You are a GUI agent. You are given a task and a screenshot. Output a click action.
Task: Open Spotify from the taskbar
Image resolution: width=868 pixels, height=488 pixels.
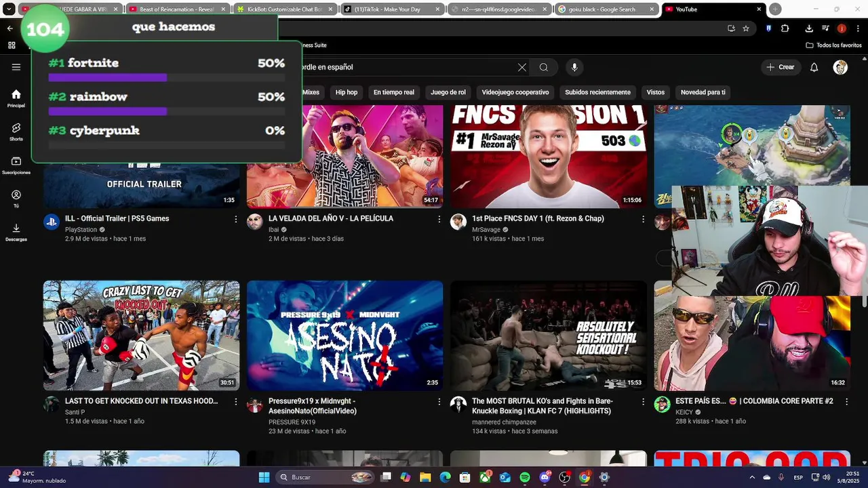point(525,477)
